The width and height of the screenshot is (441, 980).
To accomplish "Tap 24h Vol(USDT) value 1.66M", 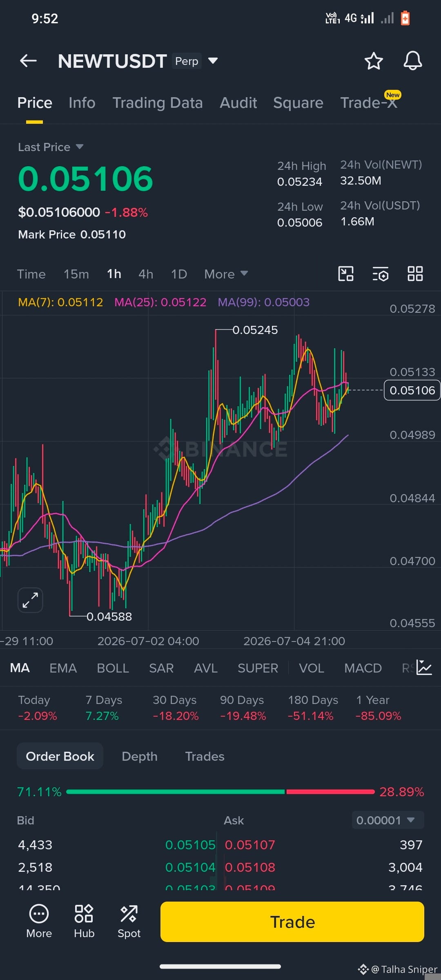I will [357, 221].
